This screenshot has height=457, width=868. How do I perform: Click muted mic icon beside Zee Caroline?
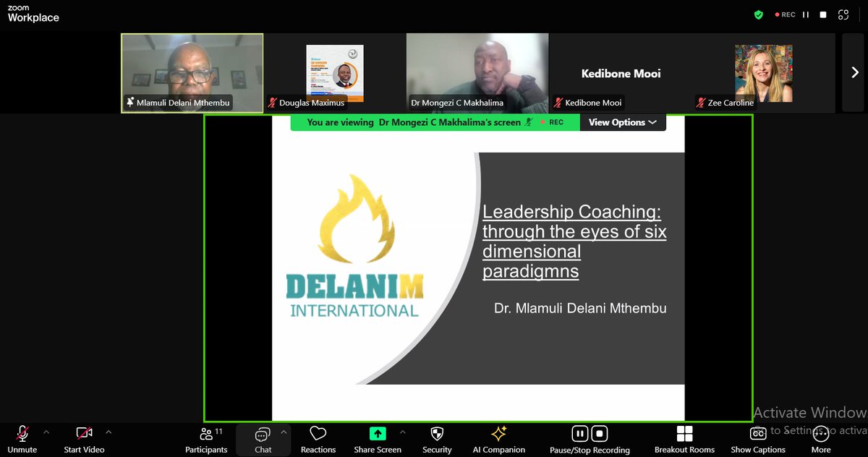701,103
